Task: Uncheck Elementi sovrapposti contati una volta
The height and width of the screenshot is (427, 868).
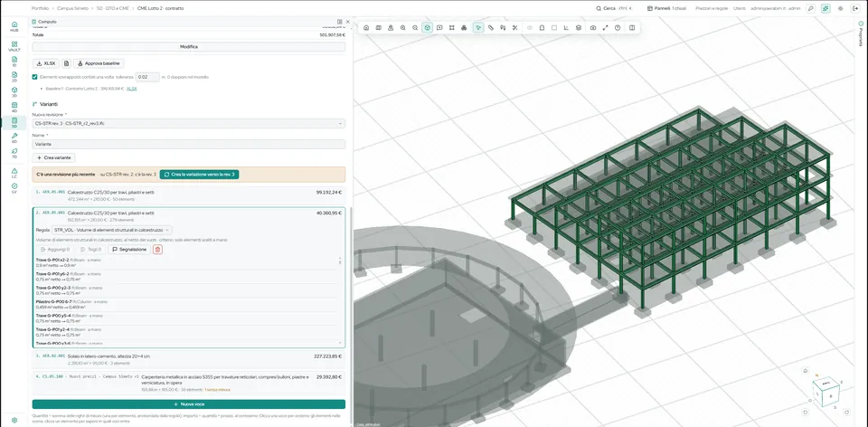Action: coord(35,77)
